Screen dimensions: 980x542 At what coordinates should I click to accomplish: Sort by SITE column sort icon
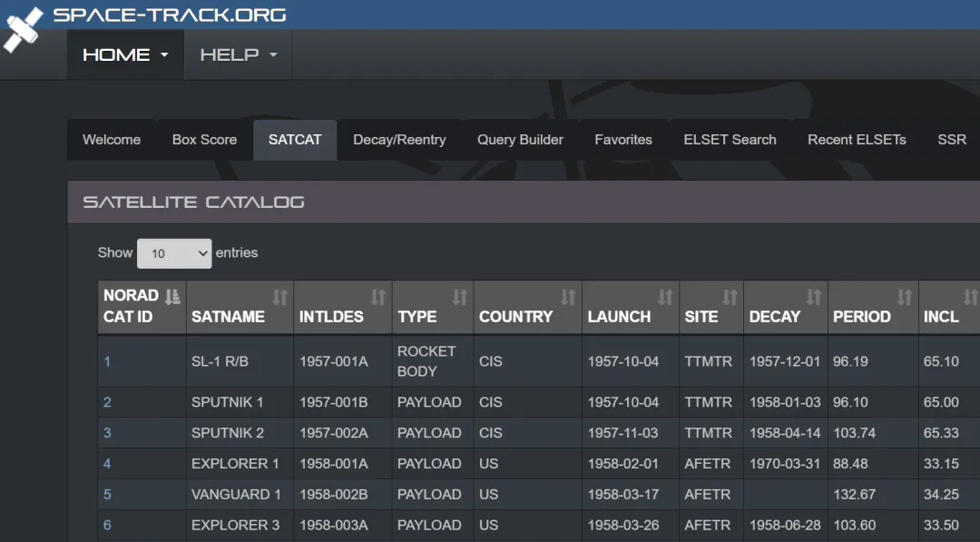(730, 297)
